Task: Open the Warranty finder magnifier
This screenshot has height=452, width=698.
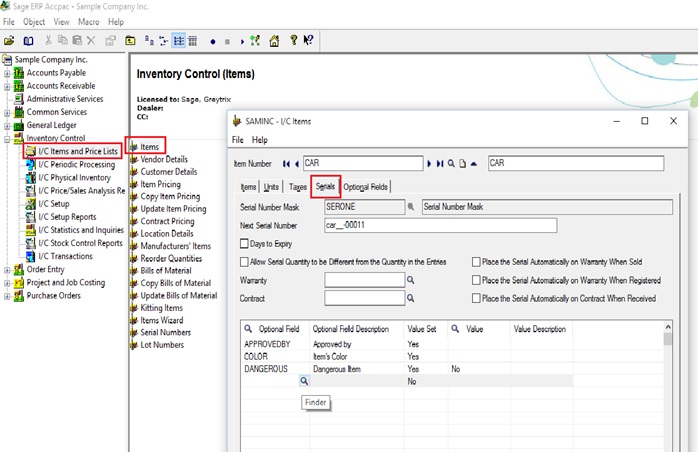Action: pyautogui.click(x=410, y=280)
